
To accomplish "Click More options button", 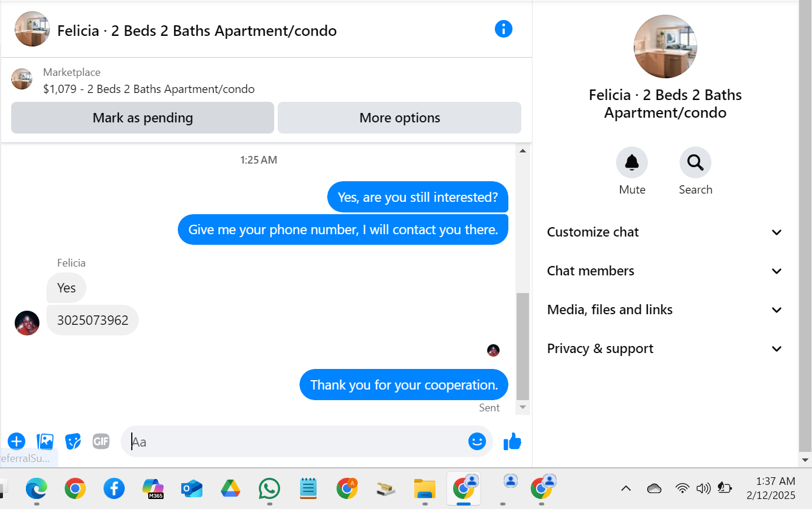I will coord(400,118).
